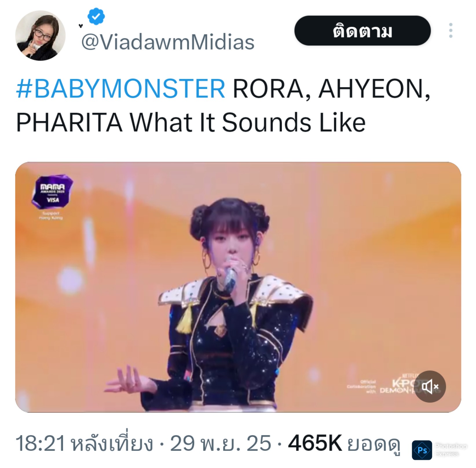This screenshot has width=476, height=468.
Task: Select the "What It Sounds Like" tweet text
Action: [x=248, y=123]
